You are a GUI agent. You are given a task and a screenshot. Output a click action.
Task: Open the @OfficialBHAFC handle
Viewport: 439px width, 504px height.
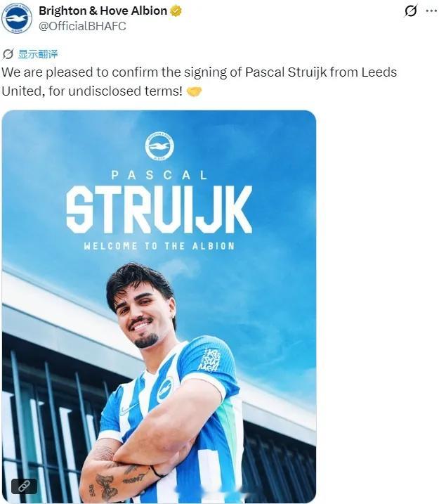[x=82, y=26]
